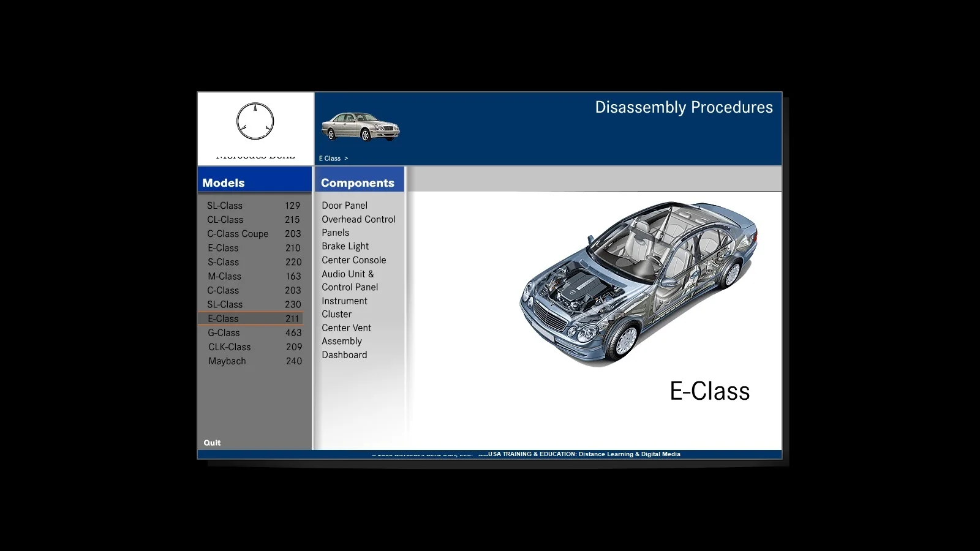Open Overhead Control Panels component

[358, 226]
